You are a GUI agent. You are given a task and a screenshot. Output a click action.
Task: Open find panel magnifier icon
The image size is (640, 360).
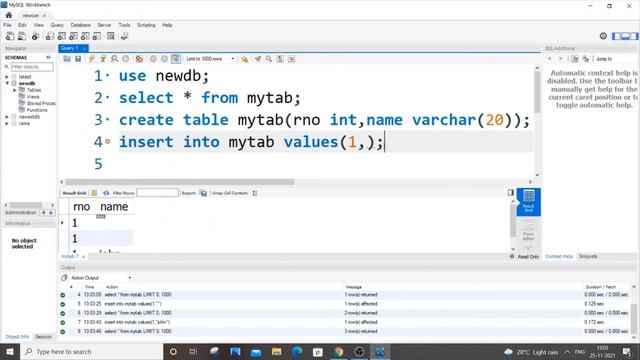(269, 59)
